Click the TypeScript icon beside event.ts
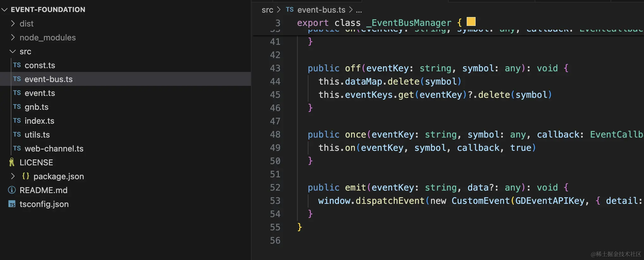This screenshot has height=260, width=644. [x=17, y=93]
